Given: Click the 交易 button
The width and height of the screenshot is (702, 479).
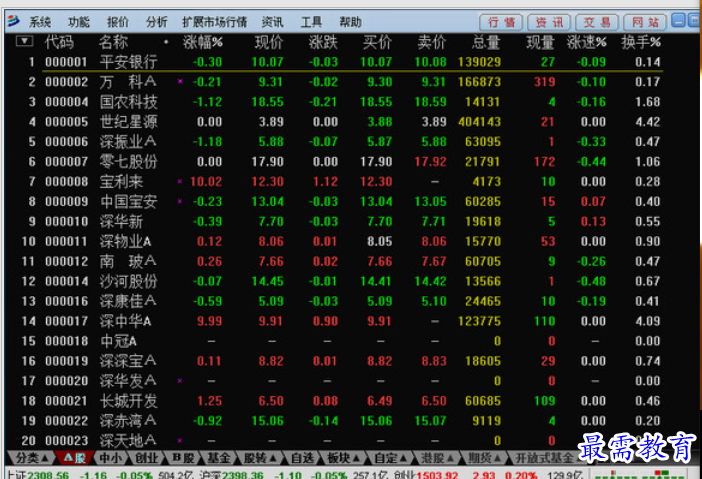Looking at the screenshot, I should (x=597, y=22).
